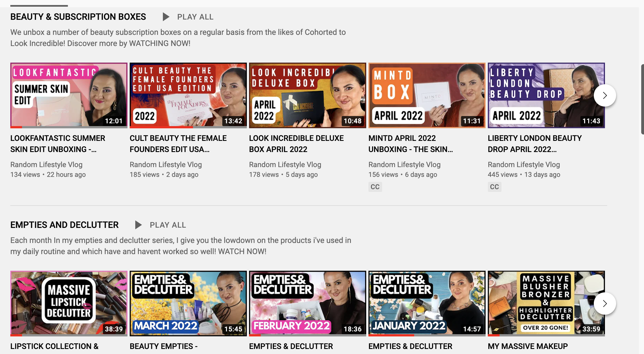This screenshot has height=354, width=644.
Task: Click '156 views • 6 days ago' text
Action: tap(403, 175)
